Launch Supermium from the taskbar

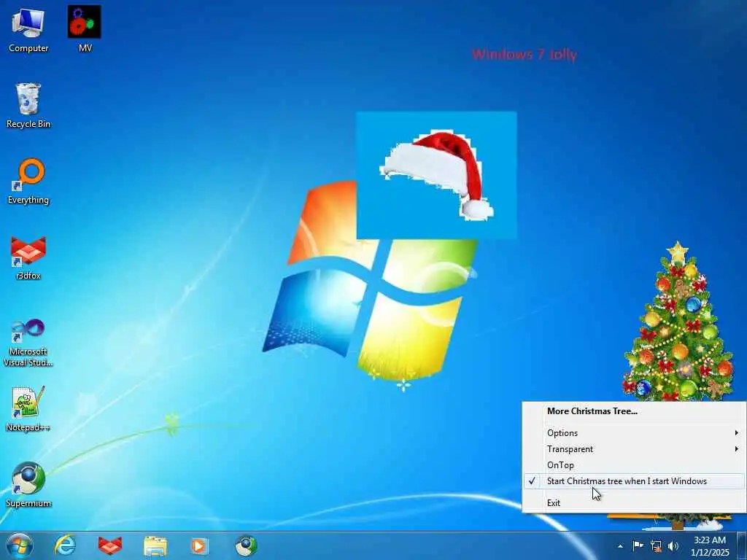pyautogui.click(x=246, y=545)
